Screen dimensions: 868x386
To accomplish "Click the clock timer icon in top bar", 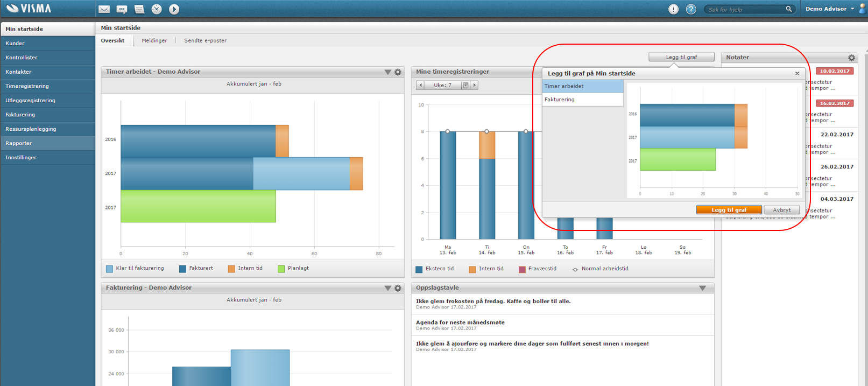I will click(157, 9).
